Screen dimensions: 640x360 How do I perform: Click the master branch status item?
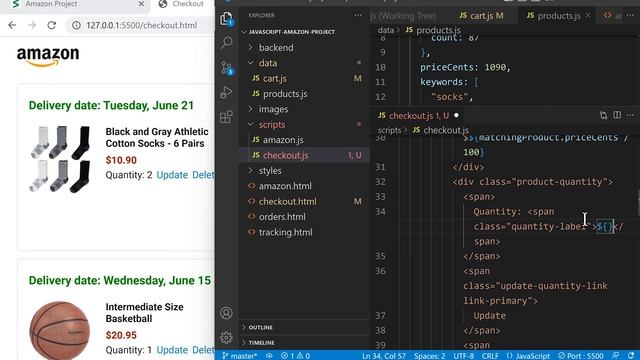pyautogui.click(x=240, y=356)
